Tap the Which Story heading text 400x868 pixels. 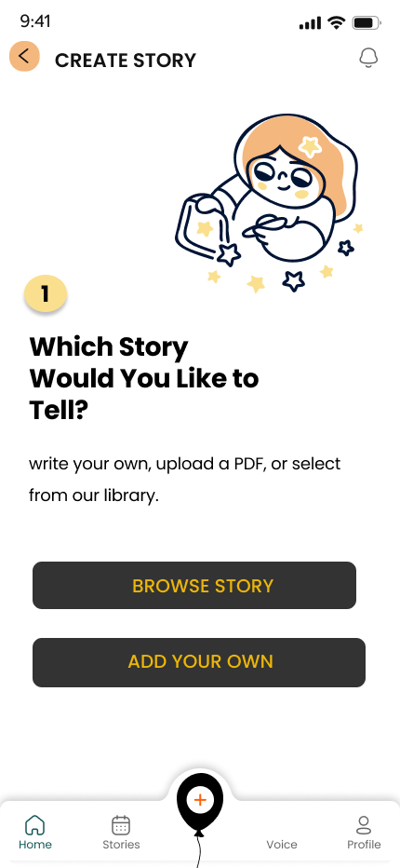pos(144,379)
